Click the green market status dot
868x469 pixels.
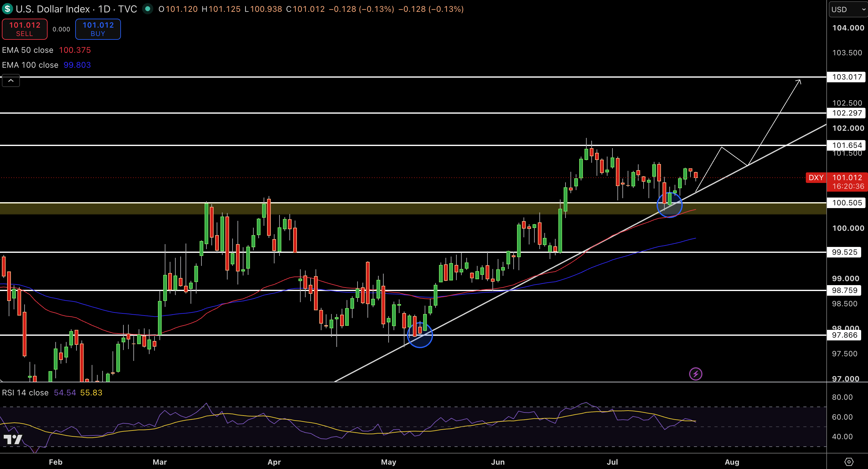147,9
